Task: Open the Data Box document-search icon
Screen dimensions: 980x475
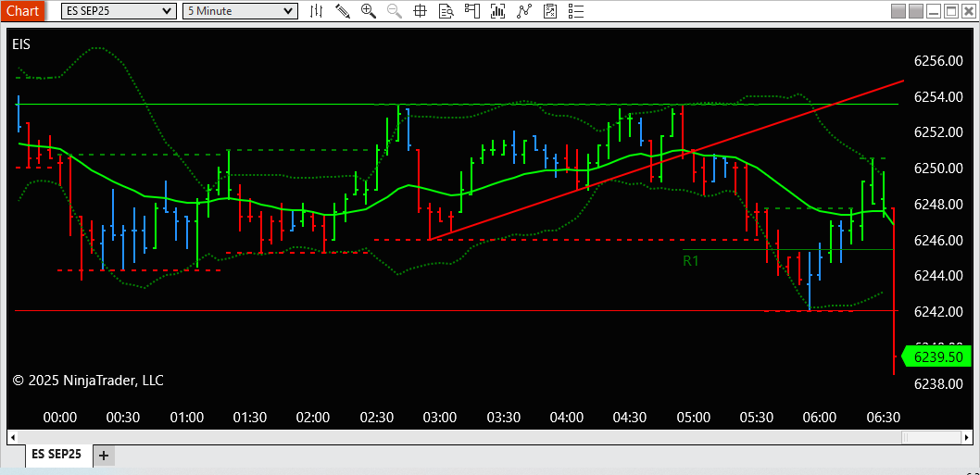Action: coord(446,10)
